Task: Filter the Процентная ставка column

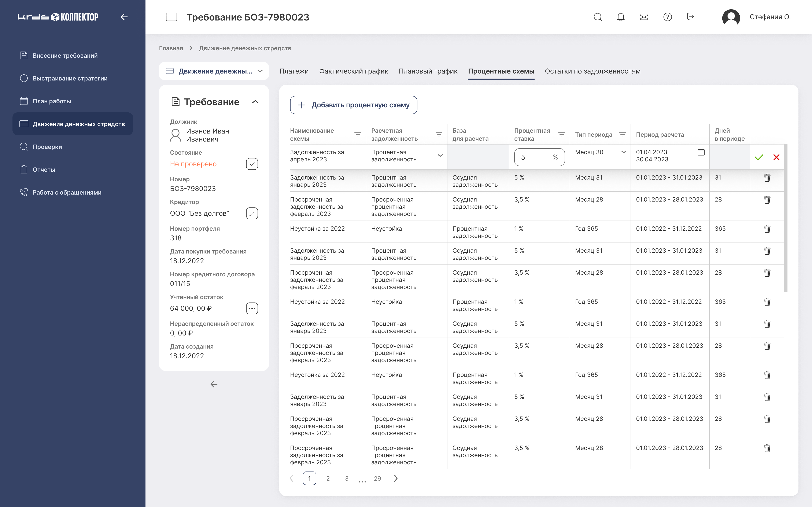Action: pos(561,135)
